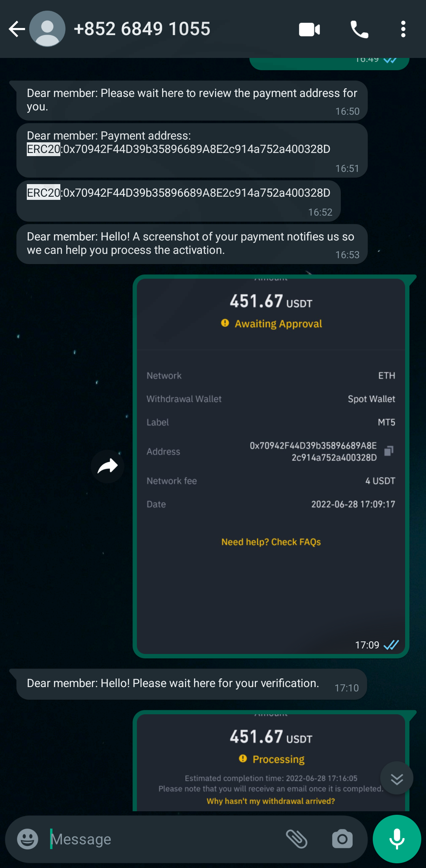The height and width of the screenshot is (868, 426).
Task: Go back using the arrow icon
Action: click(x=17, y=29)
